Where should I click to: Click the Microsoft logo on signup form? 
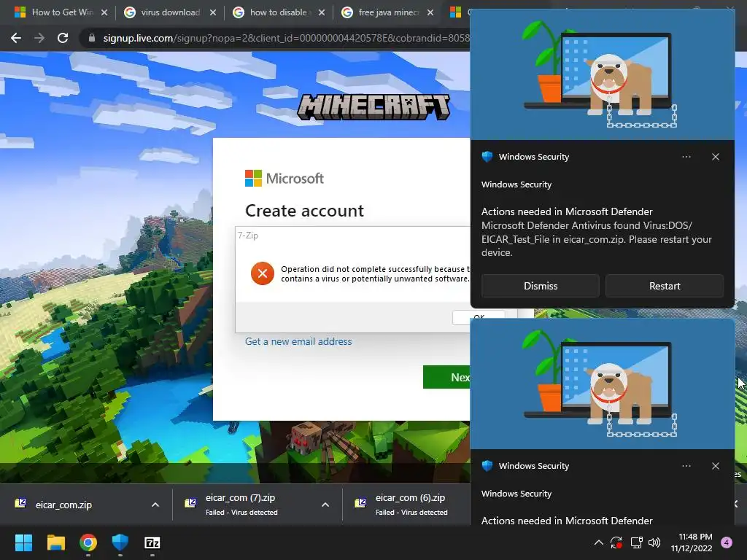coord(285,179)
